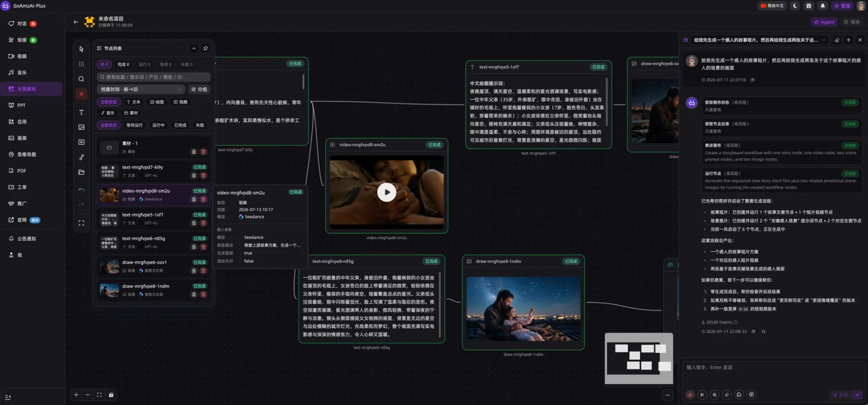Viewport: 868px width, 405px height.
Task: Click the fit-to-view icon at canvas bottom
Action: pyautogui.click(x=99, y=395)
